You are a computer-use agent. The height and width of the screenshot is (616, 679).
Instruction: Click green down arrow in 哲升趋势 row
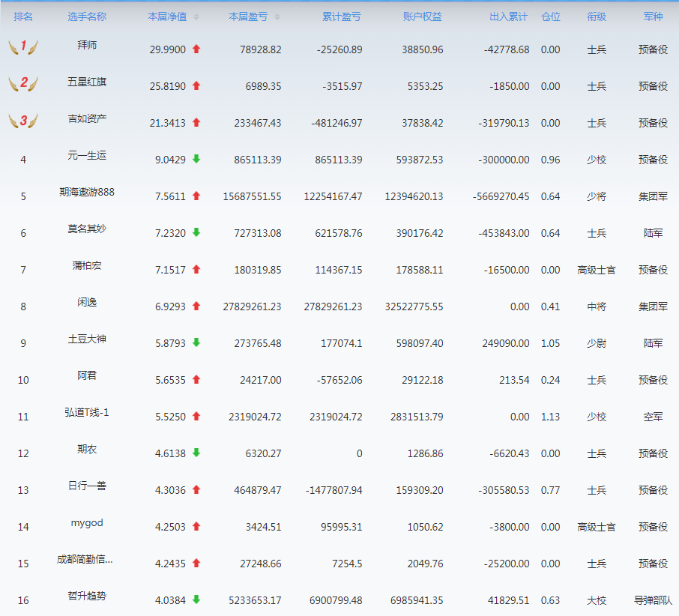(196, 600)
